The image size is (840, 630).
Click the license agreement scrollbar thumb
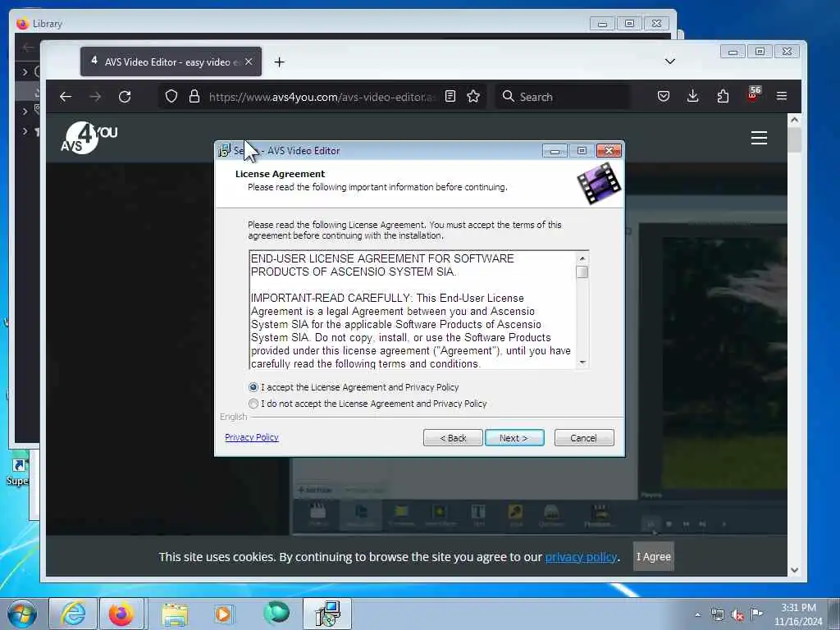coord(582,272)
